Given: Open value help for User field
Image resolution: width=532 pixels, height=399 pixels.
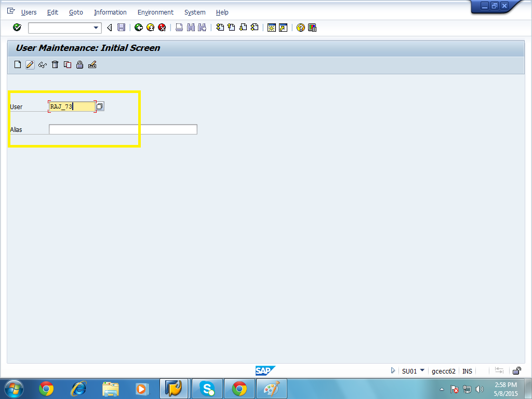Looking at the screenshot, I should click(99, 106).
